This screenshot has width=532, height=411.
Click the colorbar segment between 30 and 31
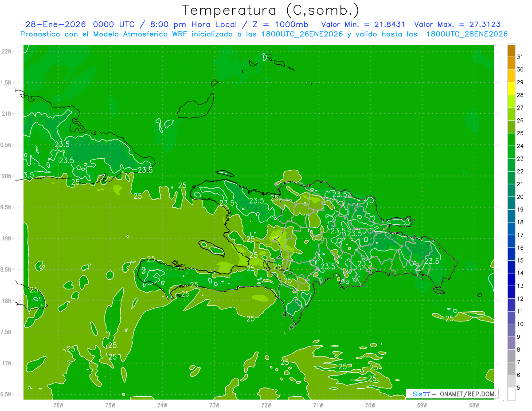[511, 63]
